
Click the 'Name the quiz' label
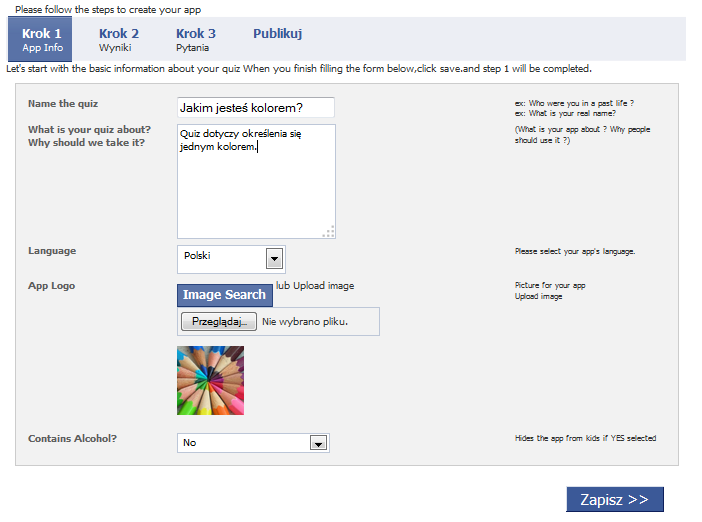(x=63, y=104)
